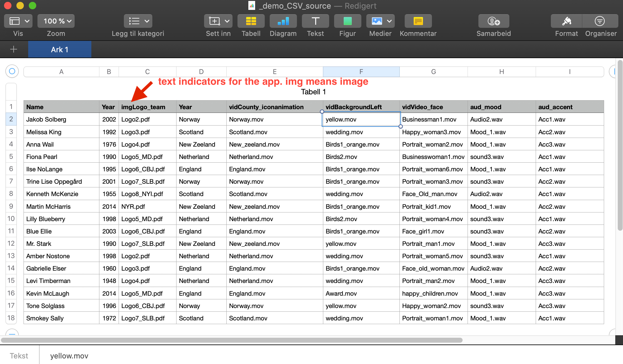Select year cell 1955
623x364 pixels.
pos(109,194)
